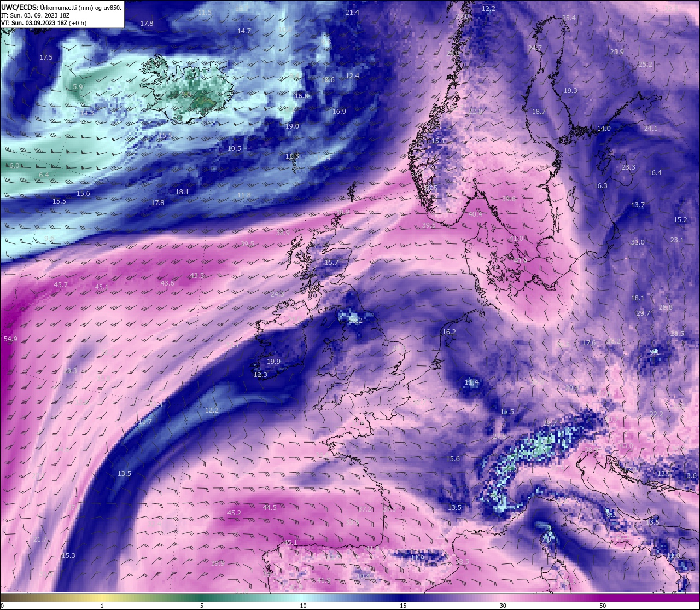
Task: Click the 24.3 map value
Action: [277, 294]
